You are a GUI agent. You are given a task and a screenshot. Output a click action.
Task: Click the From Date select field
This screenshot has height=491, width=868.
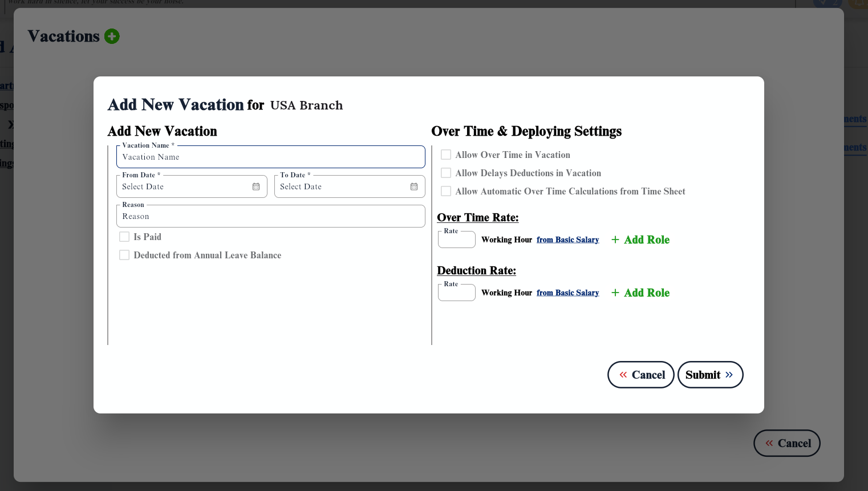[x=184, y=187]
